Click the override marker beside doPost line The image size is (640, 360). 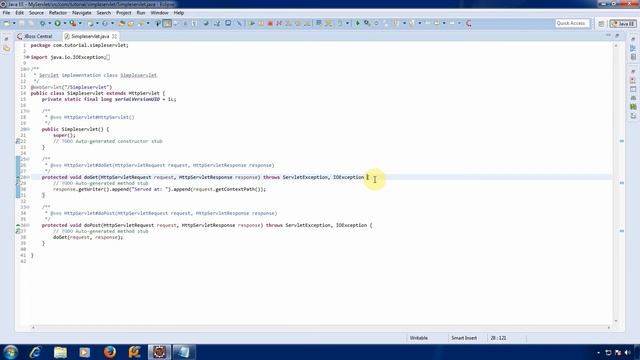point(18,225)
